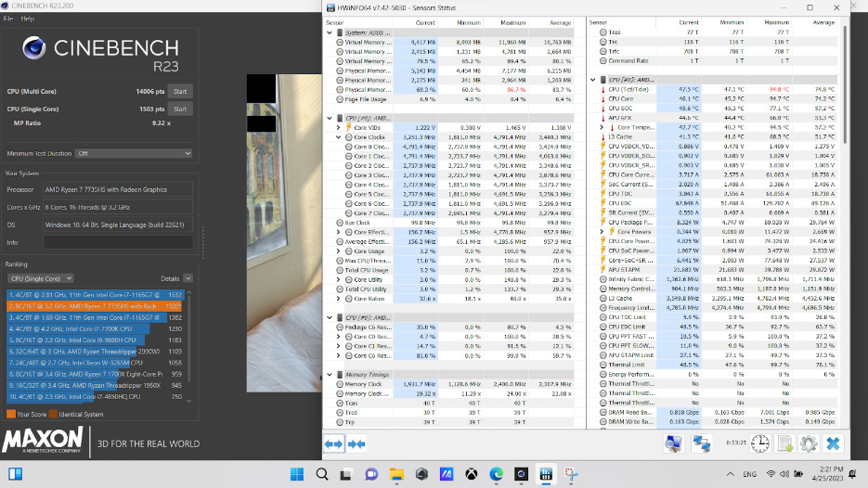Click APU STAPM Limit row

718,355
